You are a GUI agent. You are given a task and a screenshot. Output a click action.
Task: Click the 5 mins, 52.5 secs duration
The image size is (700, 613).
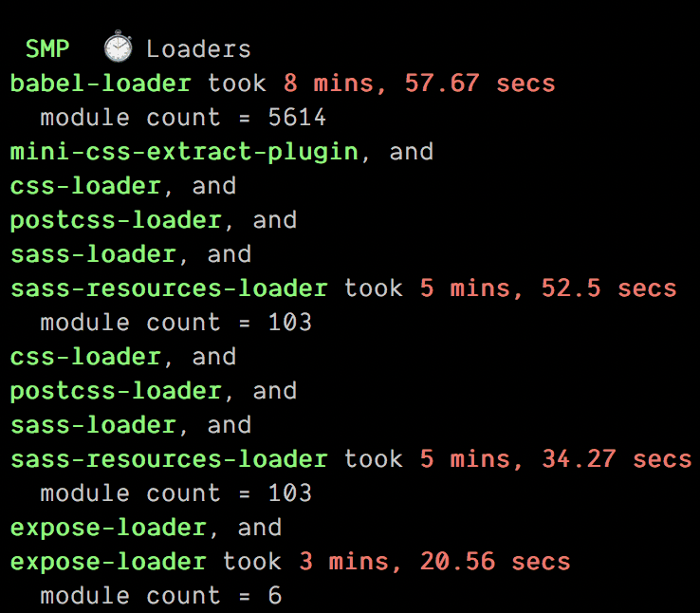(548, 288)
